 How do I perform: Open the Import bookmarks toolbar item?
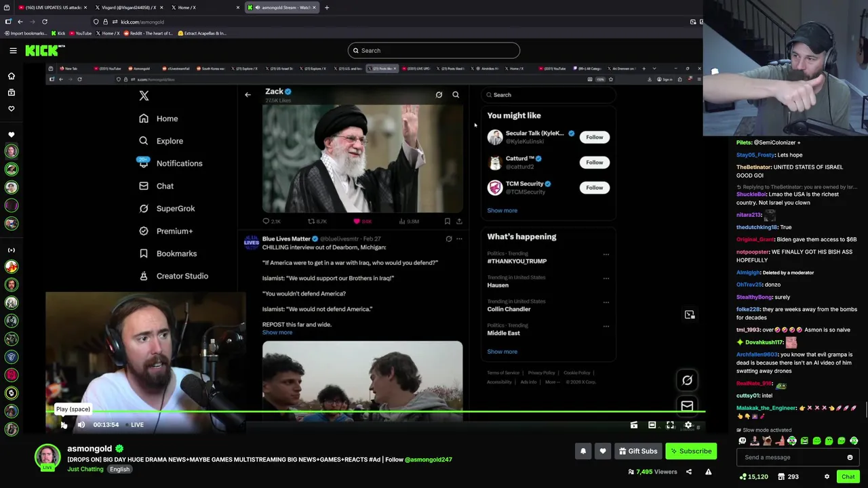[x=25, y=33]
